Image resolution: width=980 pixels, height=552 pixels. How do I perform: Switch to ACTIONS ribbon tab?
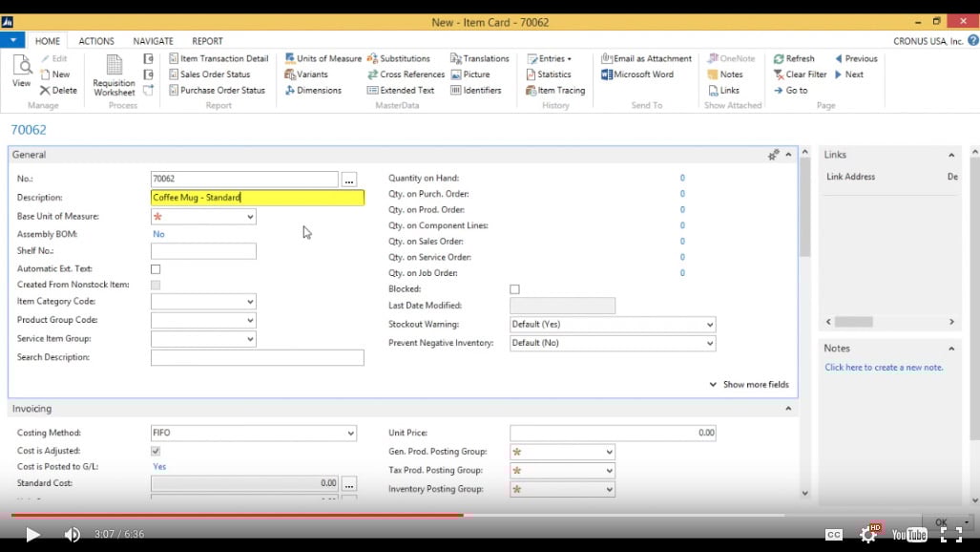pos(96,41)
